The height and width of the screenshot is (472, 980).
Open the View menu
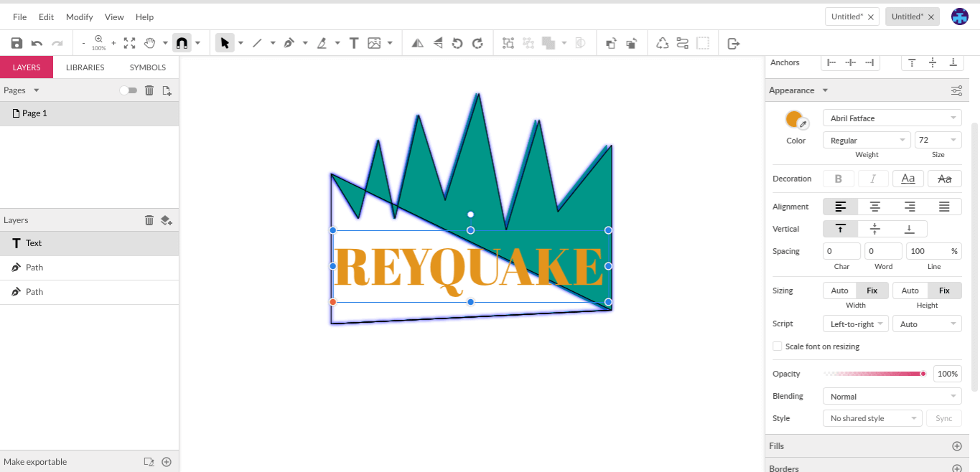(x=114, y=16)
